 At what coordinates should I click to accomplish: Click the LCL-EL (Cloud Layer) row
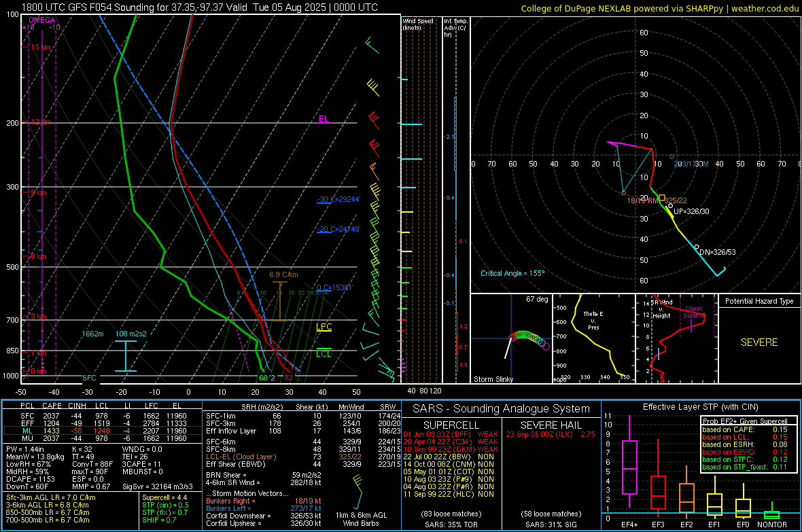coord(303,457)
